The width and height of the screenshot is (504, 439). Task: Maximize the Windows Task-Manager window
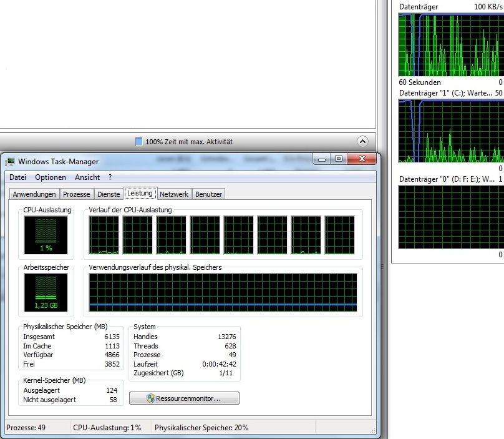point(339,159)
